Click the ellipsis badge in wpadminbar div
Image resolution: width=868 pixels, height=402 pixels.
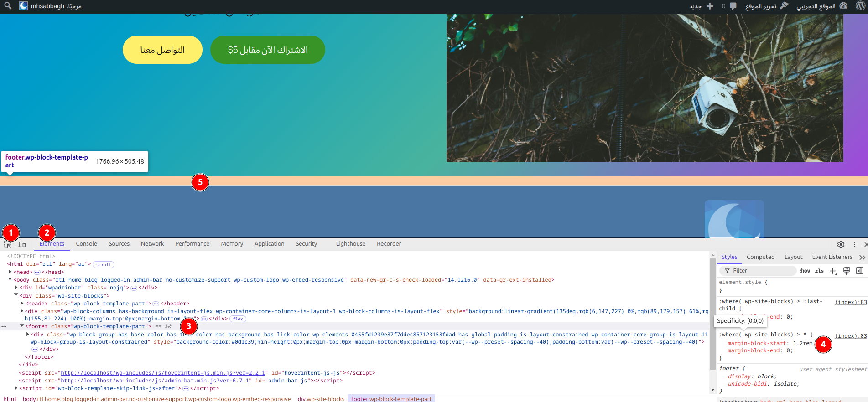click(134, 288)
